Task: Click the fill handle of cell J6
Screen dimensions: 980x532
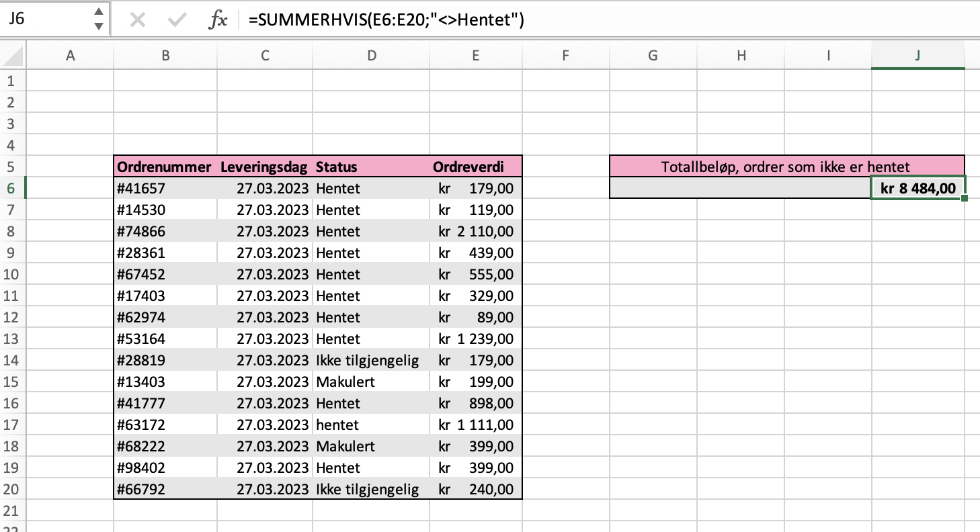Action: tap(965, 198)
